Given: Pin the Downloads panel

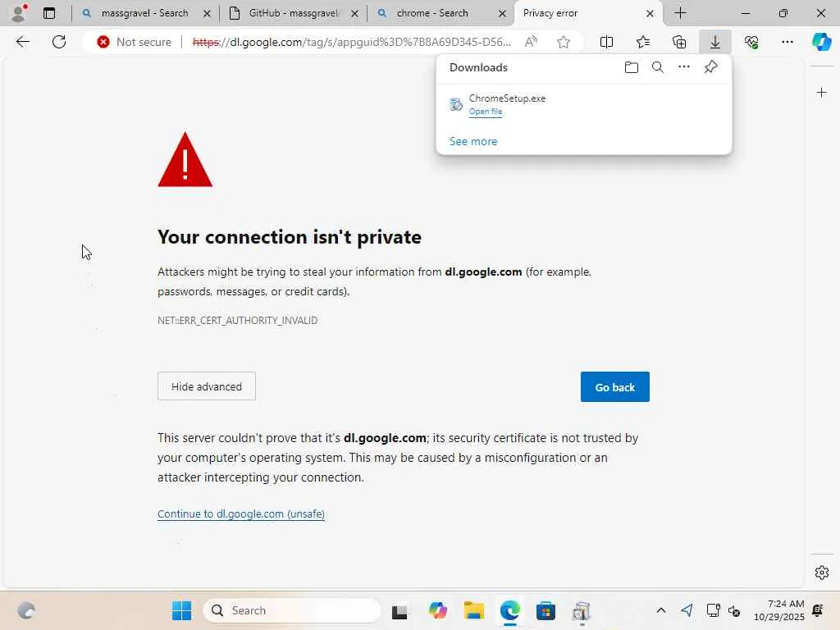Looking at the screenshot, I should click(x=710, y=67).
